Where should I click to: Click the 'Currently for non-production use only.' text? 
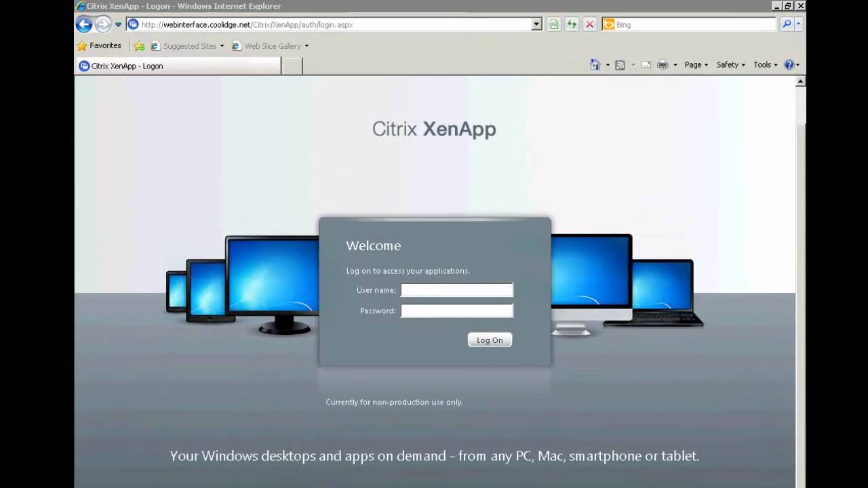(394, 402)
